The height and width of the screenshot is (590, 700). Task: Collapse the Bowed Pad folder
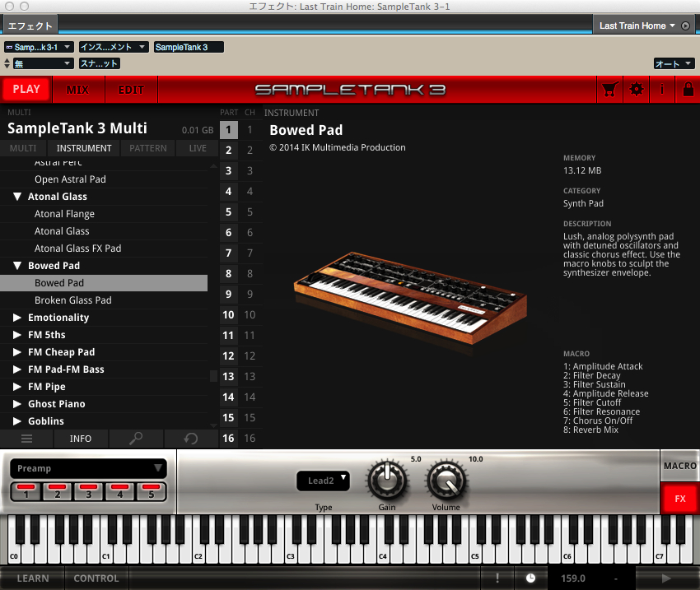click(x=17, y=266)
